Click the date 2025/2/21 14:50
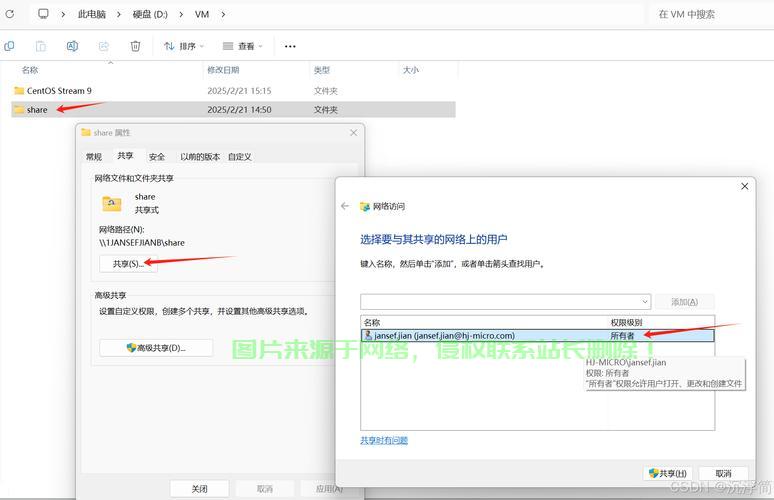Viewport: 774px width, 500px height. (x=239, y=110)
